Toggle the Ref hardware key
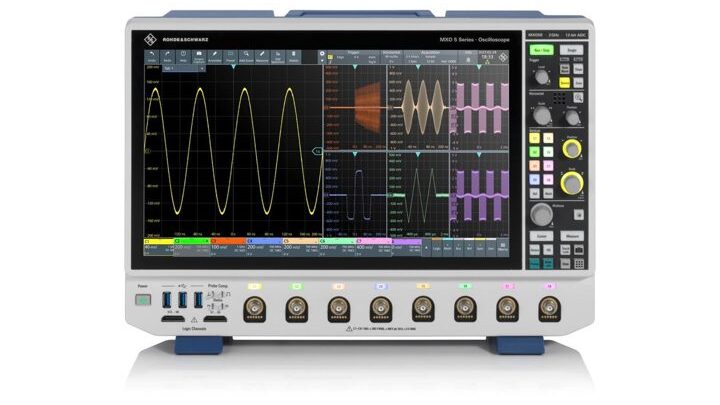This screenshot has height=405, width=720. tap(534, 193)
